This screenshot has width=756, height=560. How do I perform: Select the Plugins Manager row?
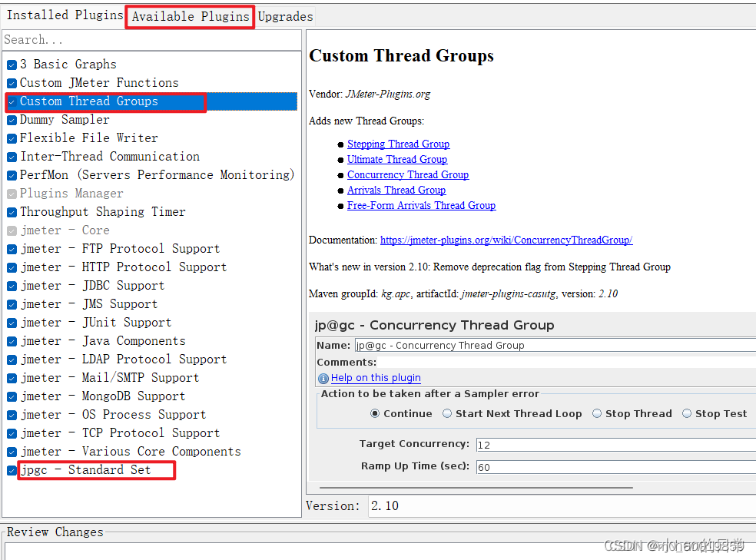pyautogui.click(x=151, y=194)
